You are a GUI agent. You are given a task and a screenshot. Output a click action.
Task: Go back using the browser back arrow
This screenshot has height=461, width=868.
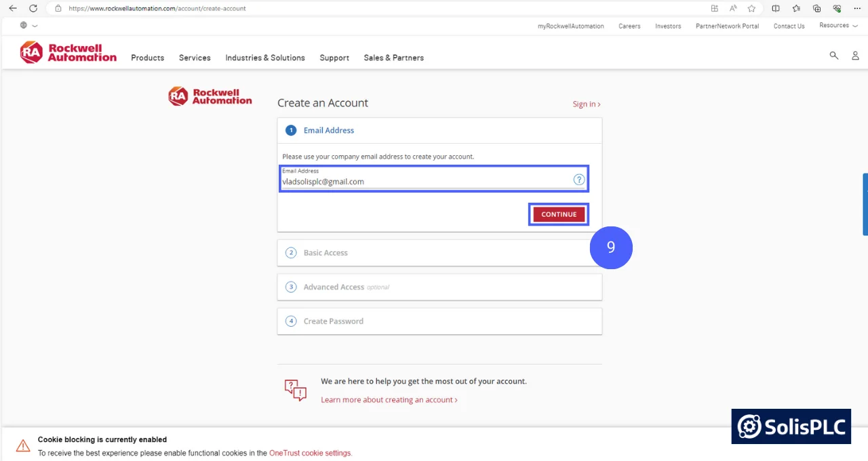pyautogui.click(x=12, y=8)
